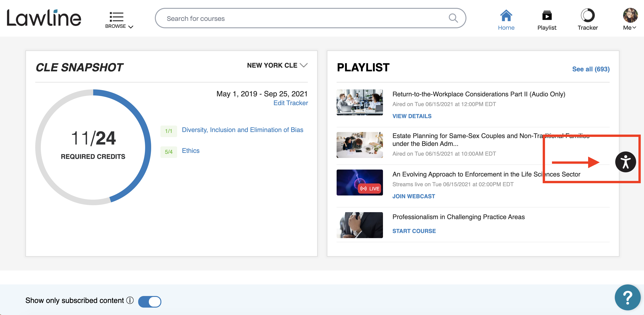Screen dimensions: 644x315
Task: Expand the BROWSE dropdown chevron
Action: tap(131, 27)
